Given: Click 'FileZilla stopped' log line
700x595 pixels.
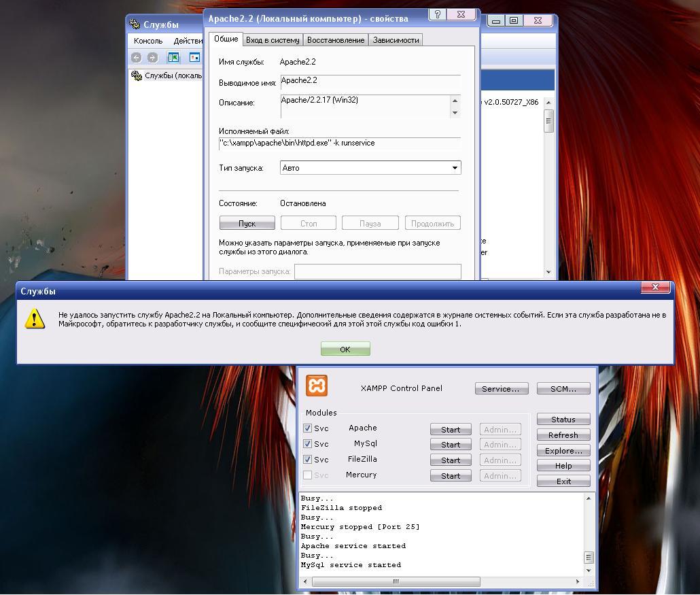Looking at the screenshot, I should (x=342, y=507).
